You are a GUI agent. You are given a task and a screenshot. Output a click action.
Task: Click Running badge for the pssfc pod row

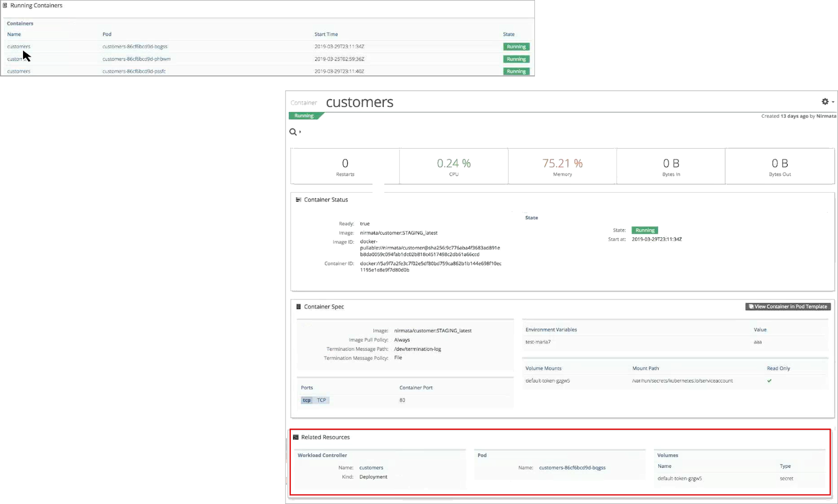516,71
